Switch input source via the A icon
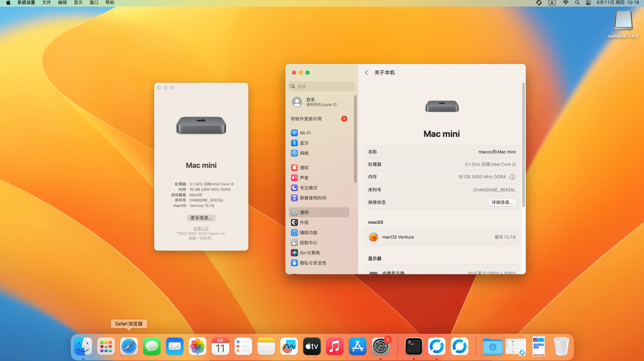This screenshot has width=644, height=361. point(552,3)
